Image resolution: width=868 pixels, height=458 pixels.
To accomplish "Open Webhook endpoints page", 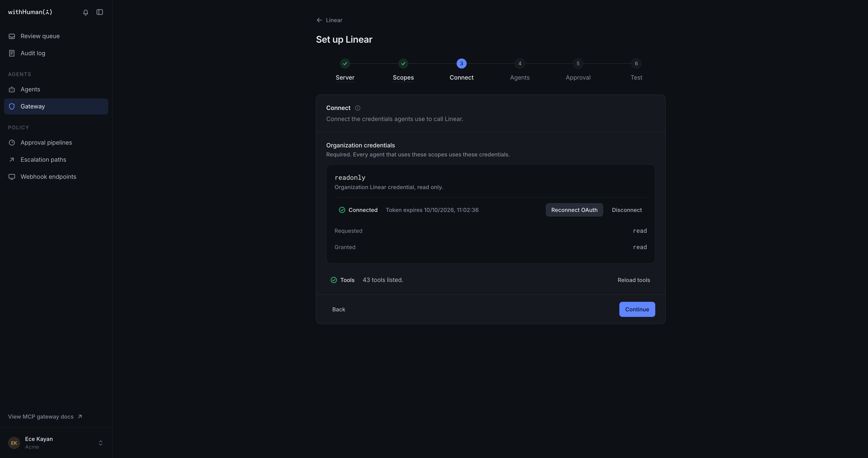I will click(x=56, y=177).
